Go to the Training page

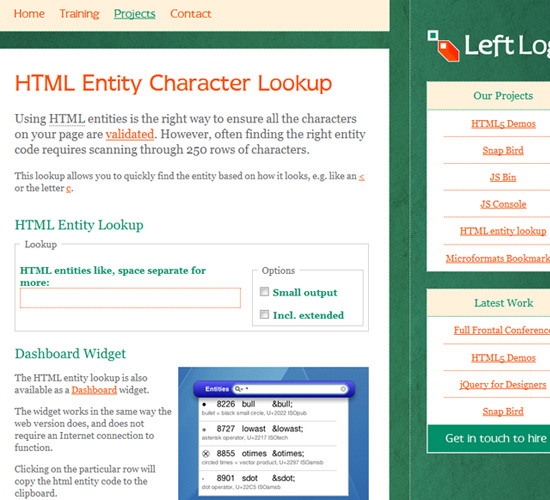(x=79, y=14)
